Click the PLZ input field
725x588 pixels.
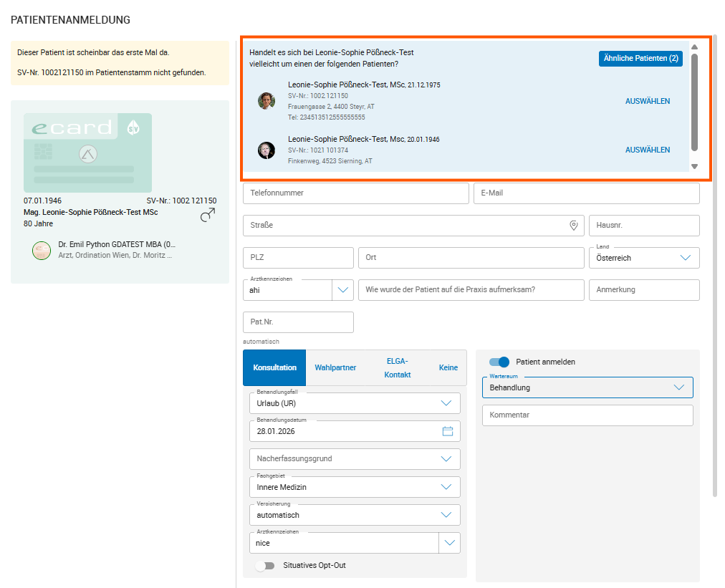coord(298,258)
